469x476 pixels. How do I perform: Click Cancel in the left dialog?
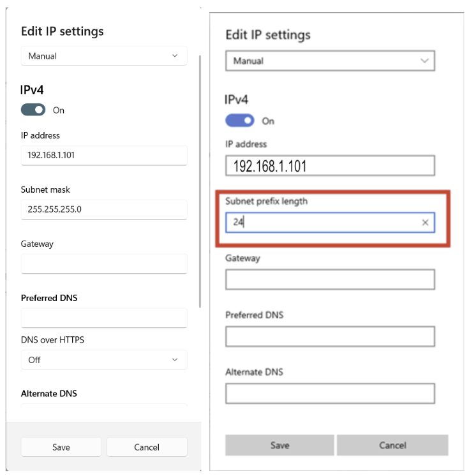pos(147,447)
